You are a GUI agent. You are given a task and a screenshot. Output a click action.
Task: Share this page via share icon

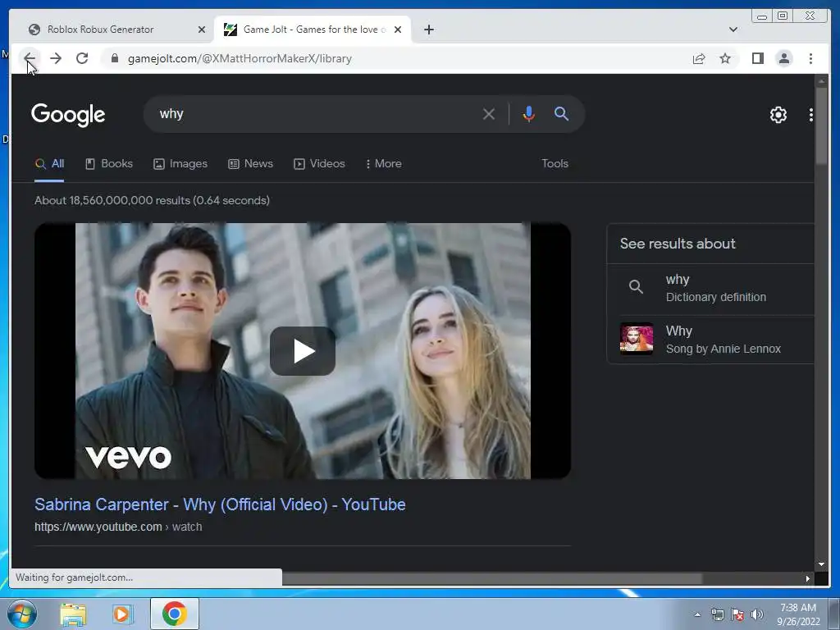(x=699, y=58)
